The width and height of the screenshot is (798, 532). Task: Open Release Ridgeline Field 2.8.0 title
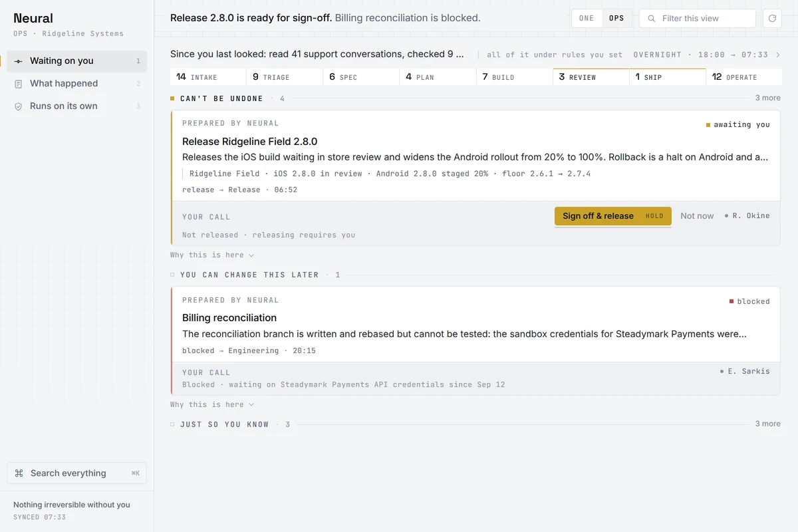point(249,142)
